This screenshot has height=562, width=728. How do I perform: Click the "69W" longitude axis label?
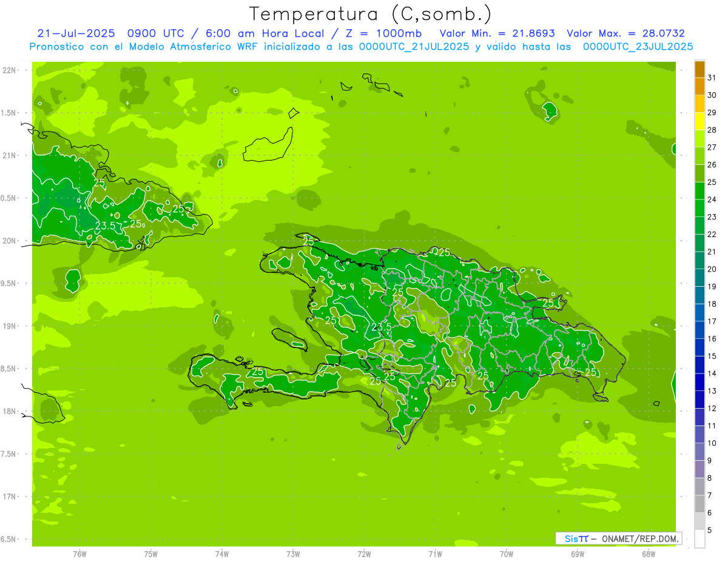[x=578, y=554]
